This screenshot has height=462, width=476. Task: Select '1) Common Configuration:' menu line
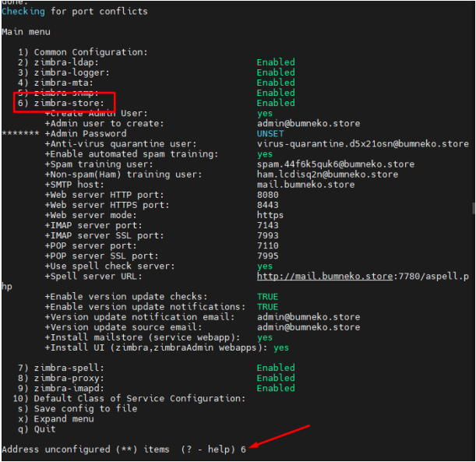pyautogui.click(x=83, y=52)
